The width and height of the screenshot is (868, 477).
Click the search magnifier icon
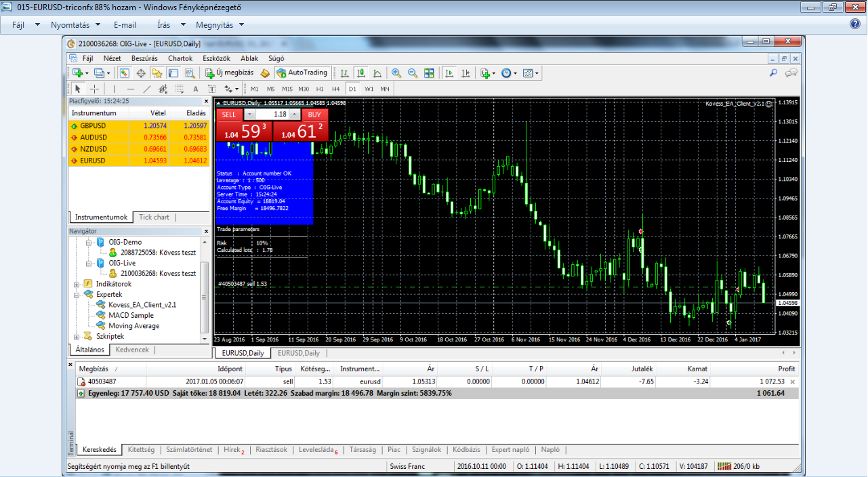coord(774,73)
